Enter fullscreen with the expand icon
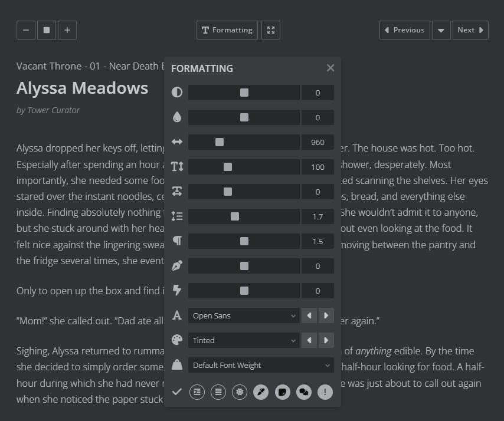This screenshot has height=421, width=504. point(271,30)
